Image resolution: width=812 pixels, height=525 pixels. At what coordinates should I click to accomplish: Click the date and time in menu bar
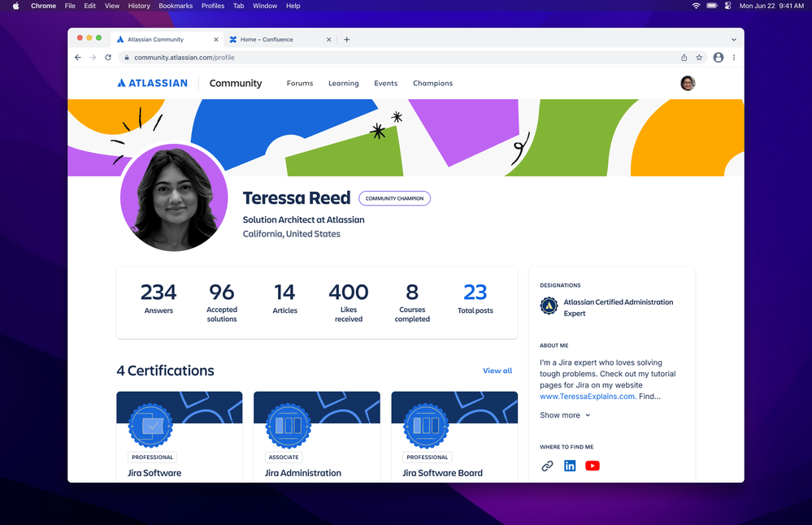coord(771,6)
